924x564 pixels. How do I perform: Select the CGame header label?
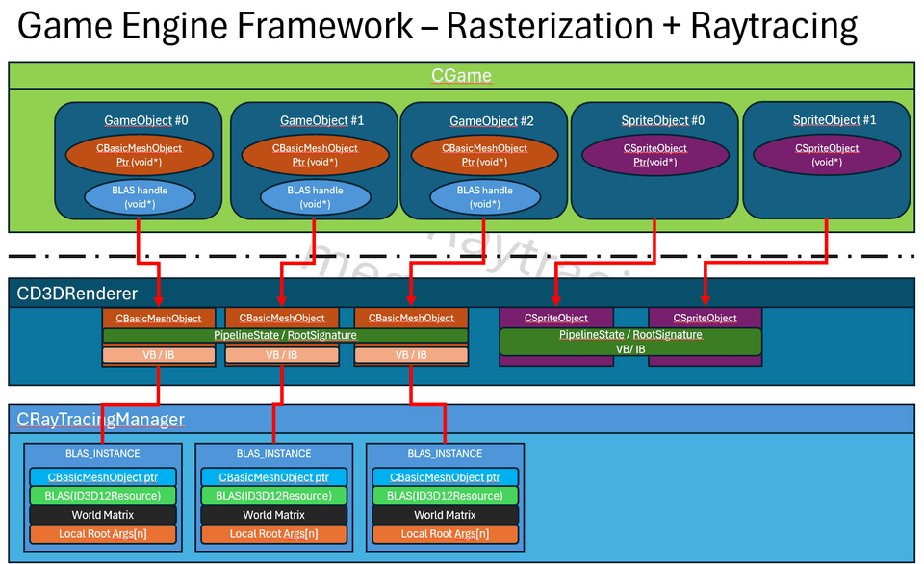pos(461,75)
